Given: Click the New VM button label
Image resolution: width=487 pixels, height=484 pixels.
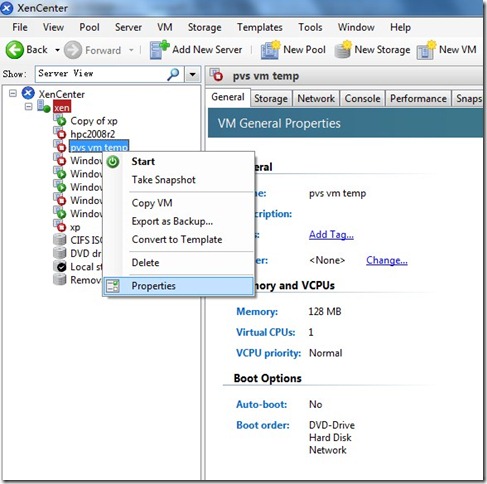Looking at the screenshot, I should pos(458,50).
